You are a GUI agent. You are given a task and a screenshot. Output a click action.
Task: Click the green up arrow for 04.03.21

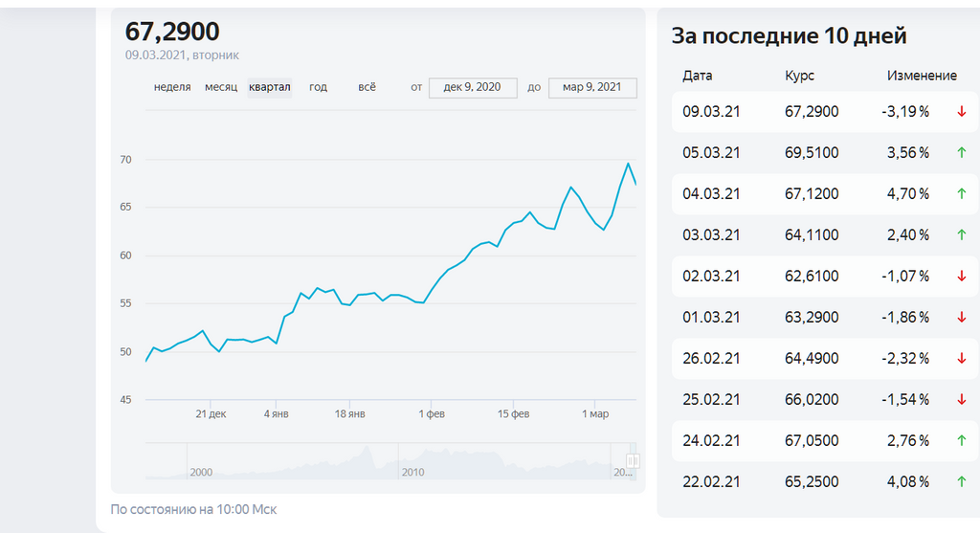[x=961, y=194]
